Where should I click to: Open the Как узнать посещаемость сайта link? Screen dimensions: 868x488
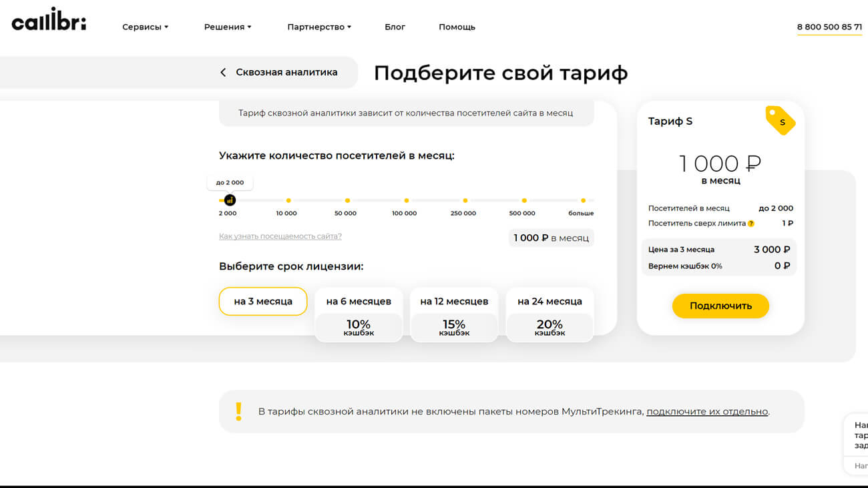[x=280, y=236]
